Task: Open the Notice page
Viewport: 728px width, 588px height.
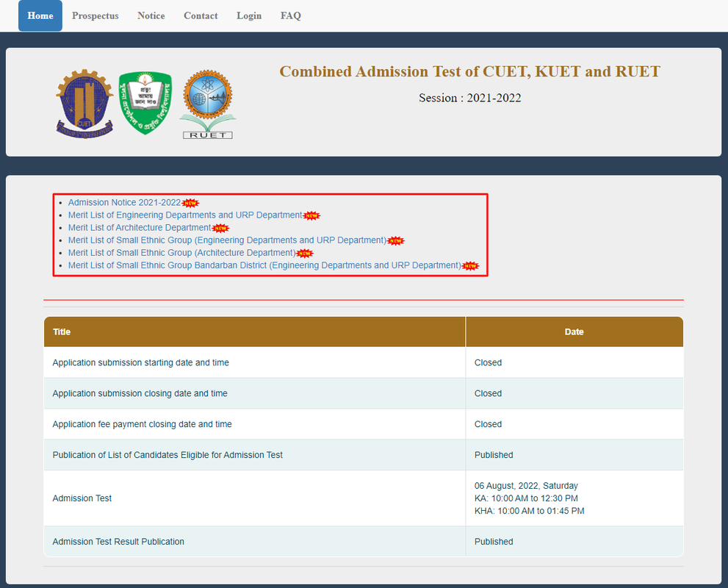Action: (x=151, y=15)
